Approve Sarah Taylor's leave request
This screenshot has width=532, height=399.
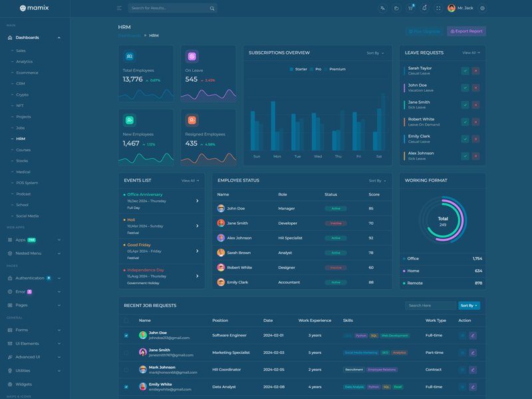click(x=465, y=70)
